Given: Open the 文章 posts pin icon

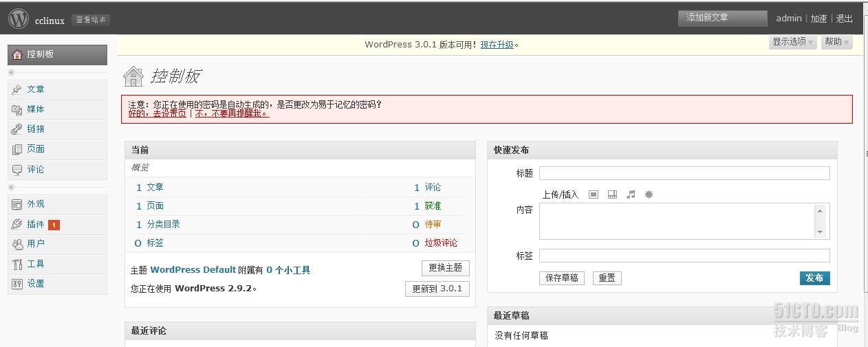Looking at the screenshot, I should 17,89.
